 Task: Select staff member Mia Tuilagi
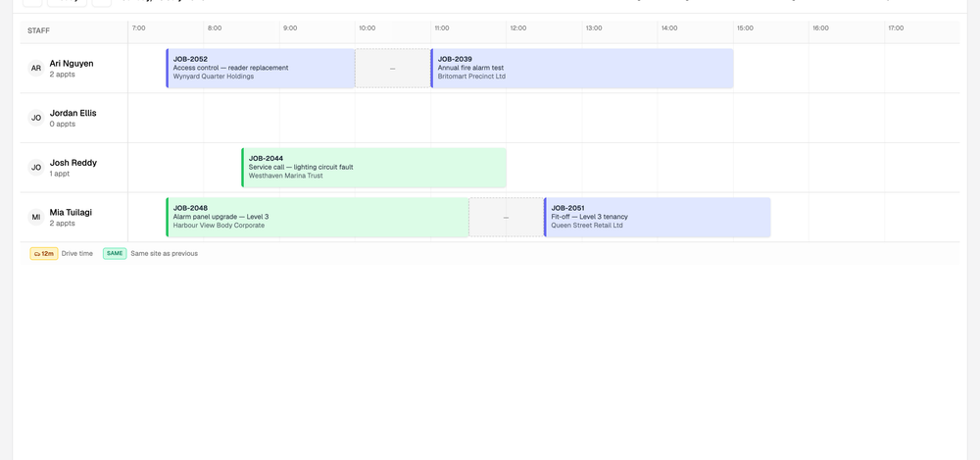tap(71, 212)
